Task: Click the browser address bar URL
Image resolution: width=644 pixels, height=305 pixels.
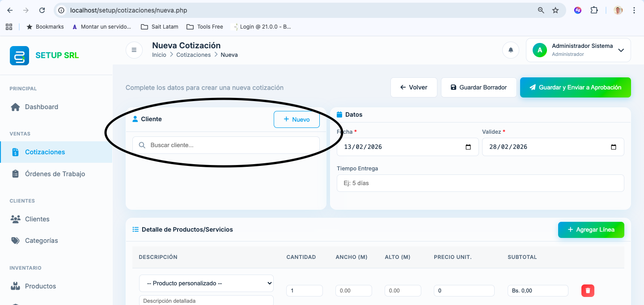Action: [x=128, y=10]
